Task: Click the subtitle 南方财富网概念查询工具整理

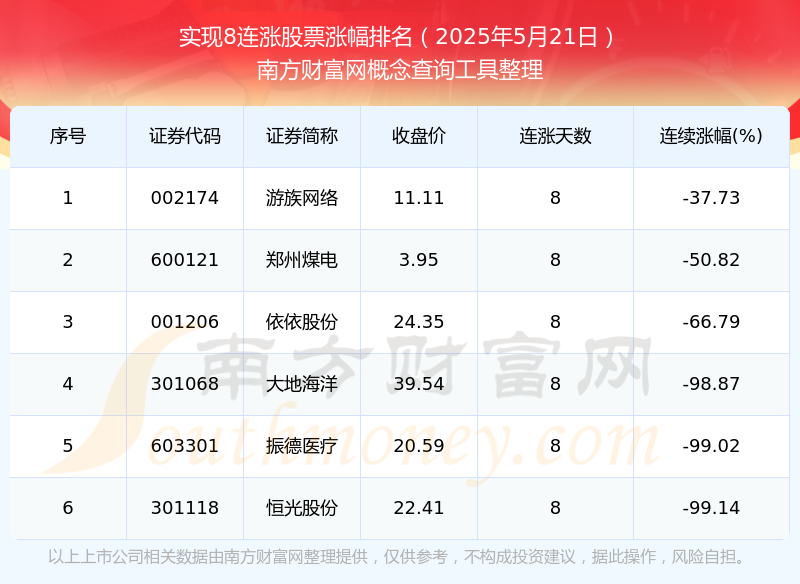Action: click(400, 70)
